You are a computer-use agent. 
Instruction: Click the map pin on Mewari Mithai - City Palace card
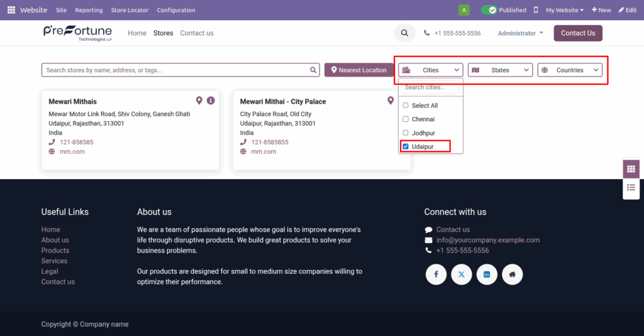tap(391, 100)
